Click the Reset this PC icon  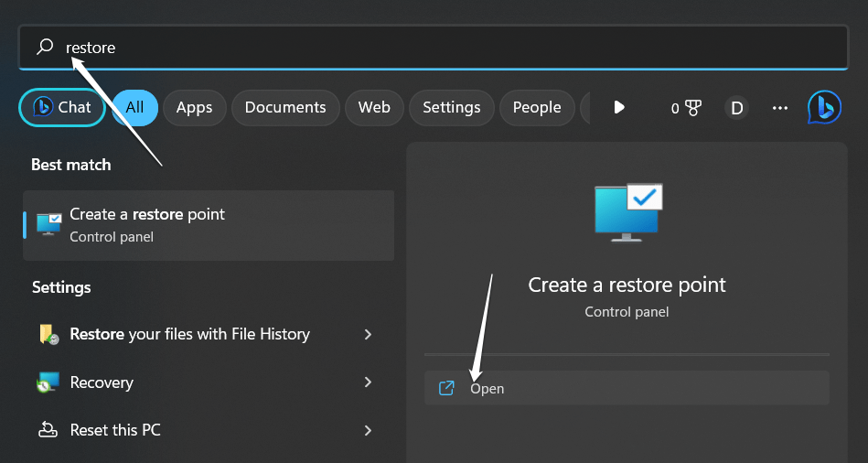48,430
